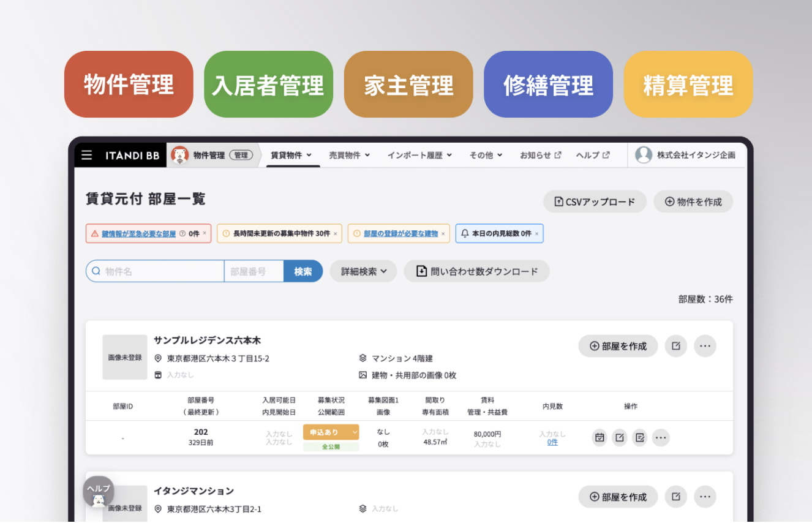Viewport: 812px width, 523px height.
Task: Expand the 詳細検索 options
Action: click(x=363, y=271)
